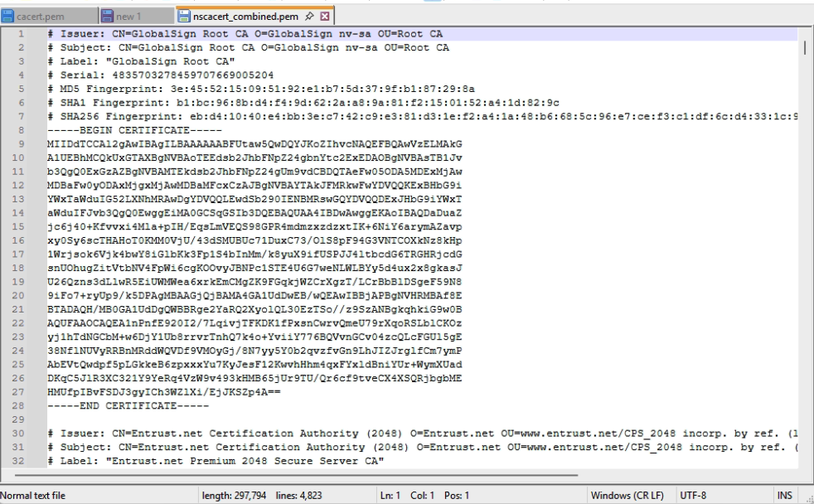Click the UTF-8 encoding indicator
814x504 pixels.
point(693,495)
